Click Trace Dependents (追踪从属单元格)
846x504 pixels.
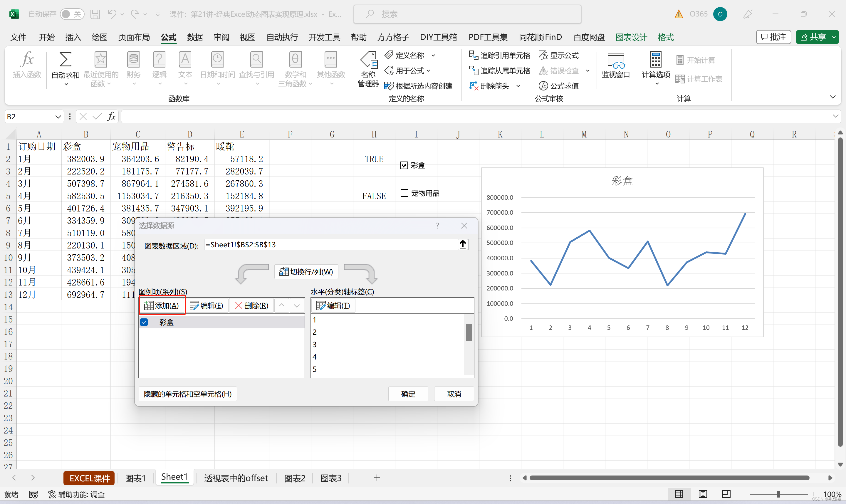point(499,71)
